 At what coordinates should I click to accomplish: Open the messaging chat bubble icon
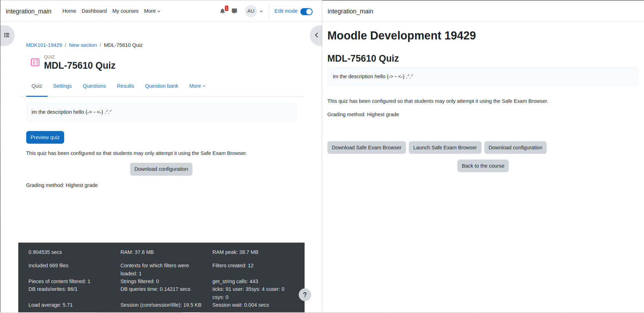[x=235, y=11]
